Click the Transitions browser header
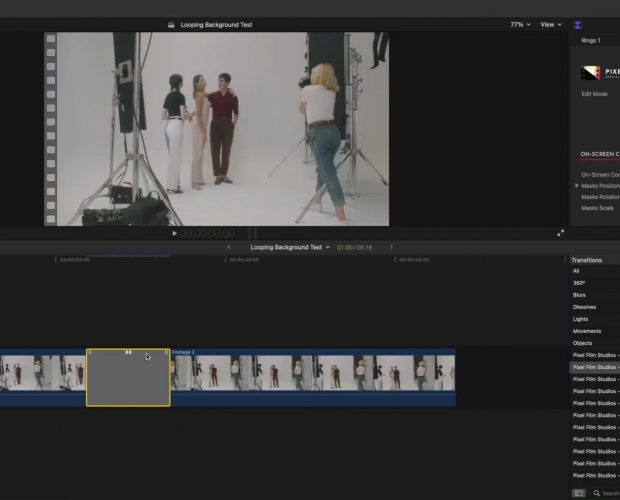 586,260
